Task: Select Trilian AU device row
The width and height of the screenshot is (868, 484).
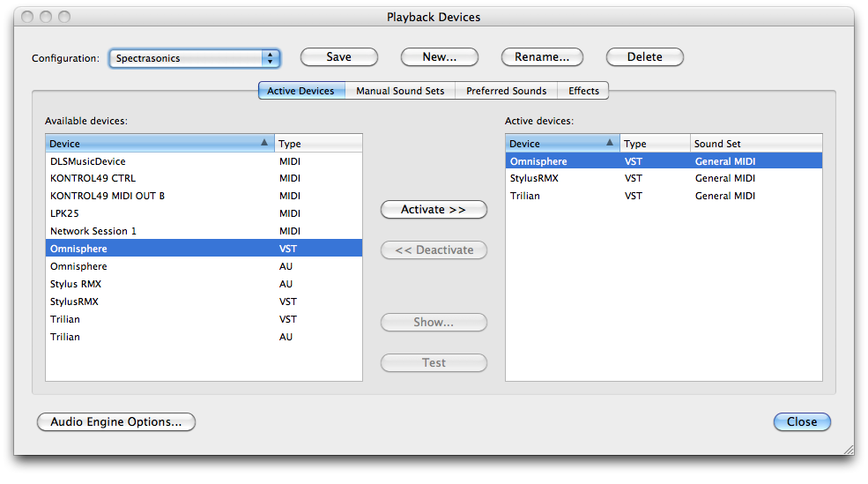Action: 204,337
